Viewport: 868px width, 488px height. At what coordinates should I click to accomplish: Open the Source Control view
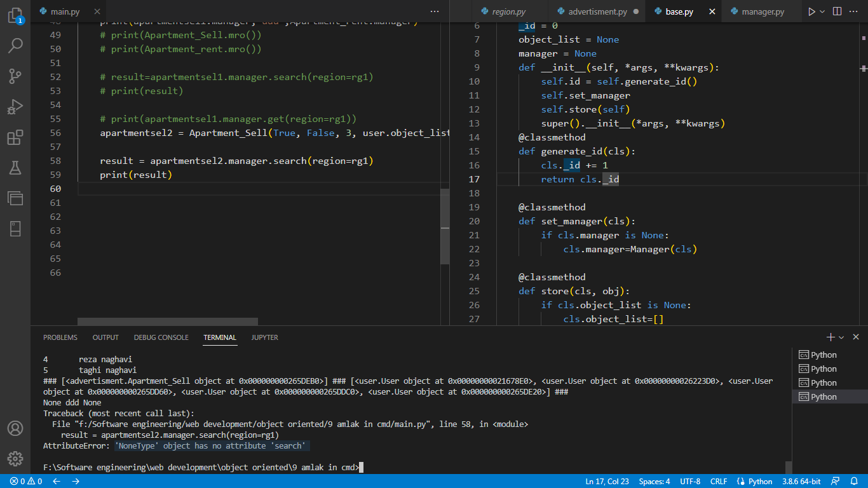[x=15, y=76]
